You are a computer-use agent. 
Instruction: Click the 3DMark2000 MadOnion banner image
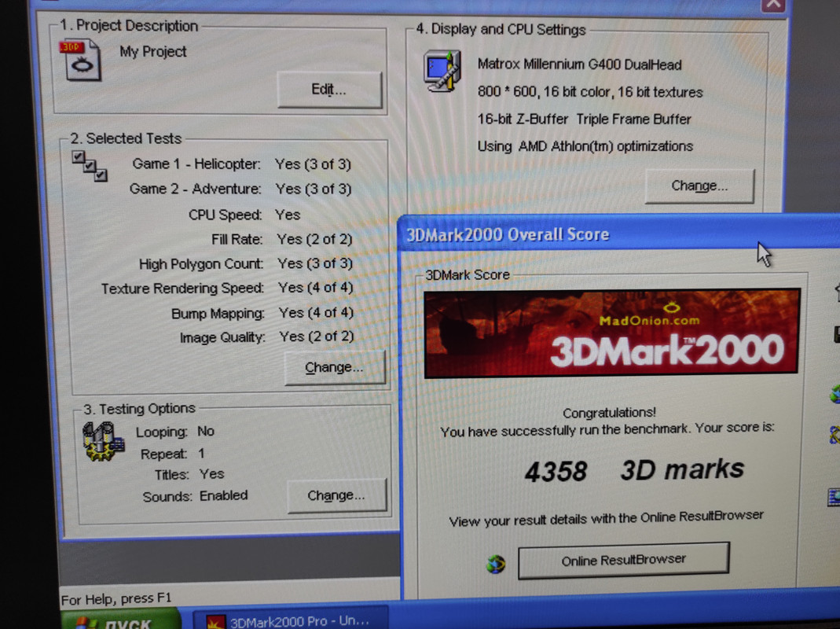[611, 333]
